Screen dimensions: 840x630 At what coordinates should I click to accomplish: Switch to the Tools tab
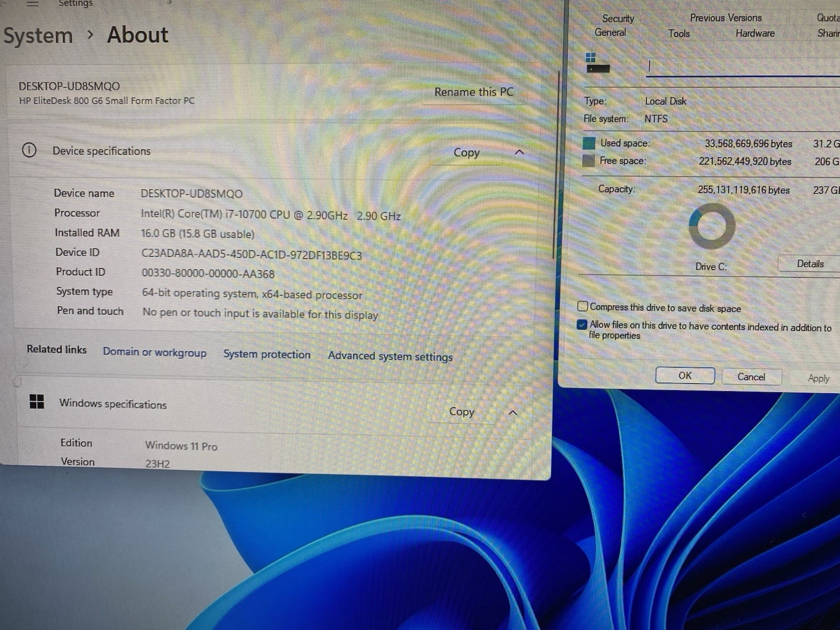679,34
